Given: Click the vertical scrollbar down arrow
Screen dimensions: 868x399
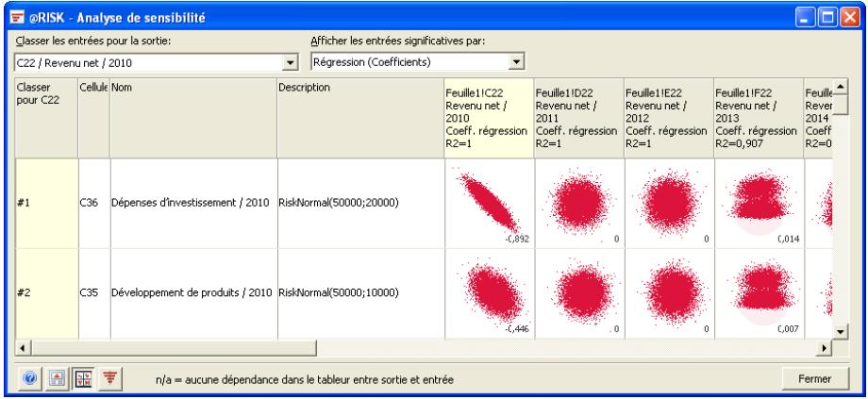Looking at the screenshot, I should tap(841, 331).
